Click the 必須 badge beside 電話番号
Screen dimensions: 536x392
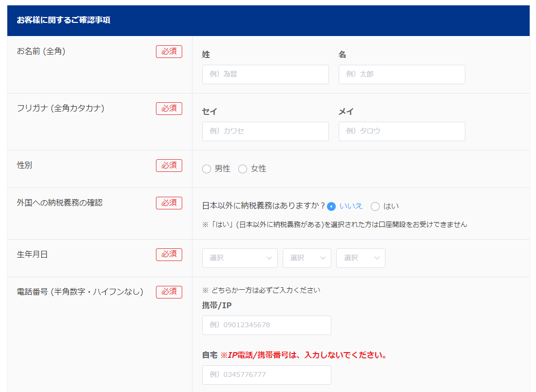[169, 292]
